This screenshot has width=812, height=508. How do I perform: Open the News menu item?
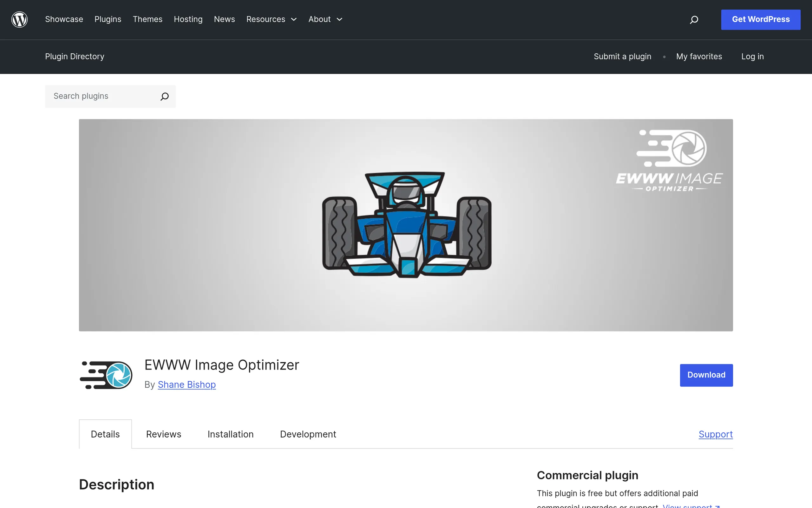pyautogui.click(x=225, y=19)
